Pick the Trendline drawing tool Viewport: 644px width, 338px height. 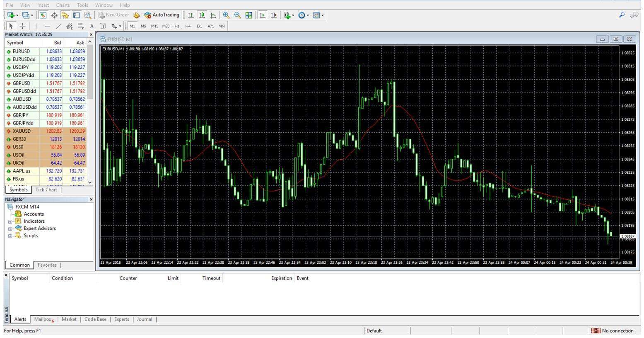click(x=58, y=26)
